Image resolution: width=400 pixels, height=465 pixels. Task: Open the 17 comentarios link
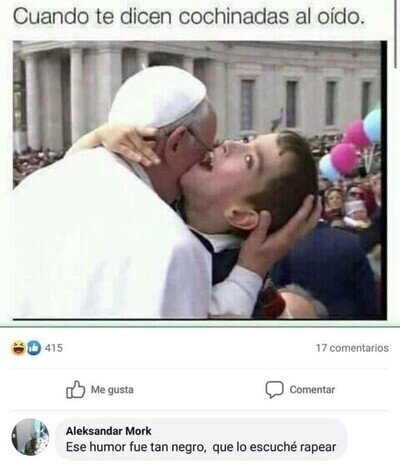352,348
